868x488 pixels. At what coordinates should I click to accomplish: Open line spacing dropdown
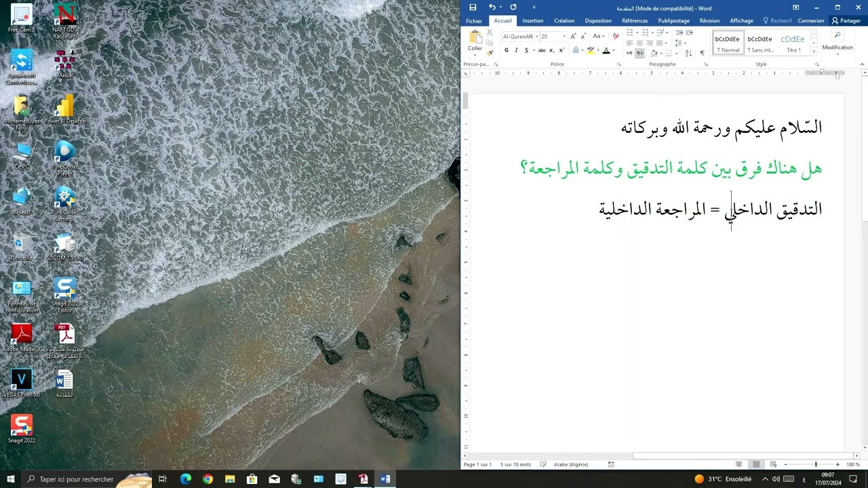click(x=680, y=43)
